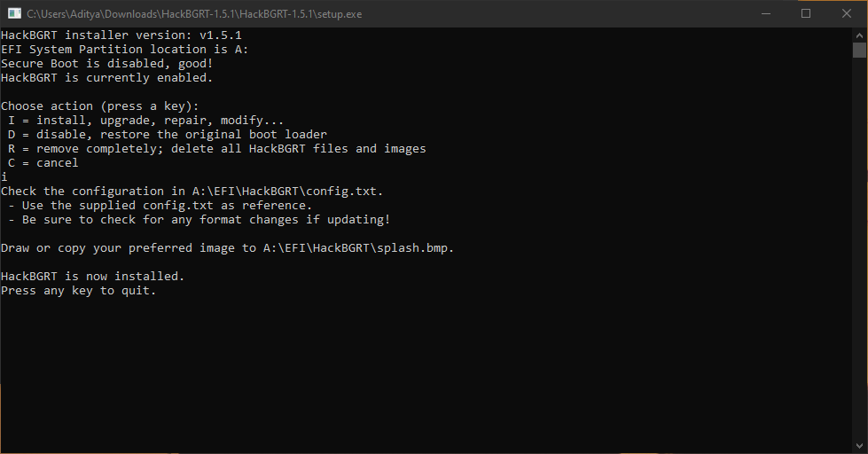Viewport: 868px width, 454px height.
Task: Click the setup.exe path in title bar
Action: pyautogui.click(x=194, y=14)
